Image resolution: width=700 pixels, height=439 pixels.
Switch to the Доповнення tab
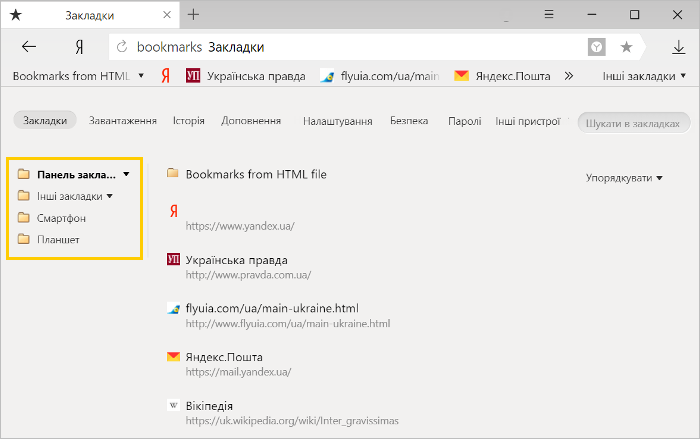click(251, 121)
